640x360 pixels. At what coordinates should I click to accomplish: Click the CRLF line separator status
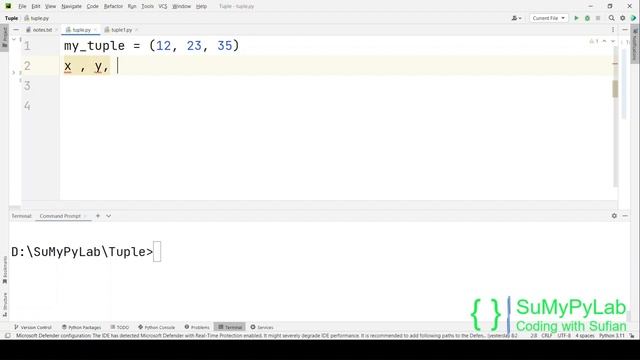[547, 336]
